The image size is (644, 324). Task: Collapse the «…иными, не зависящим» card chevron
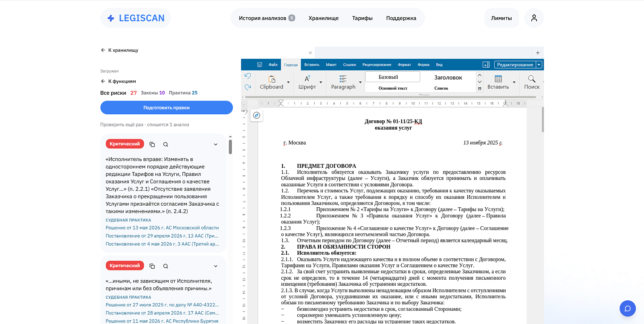tap(216, 266)
